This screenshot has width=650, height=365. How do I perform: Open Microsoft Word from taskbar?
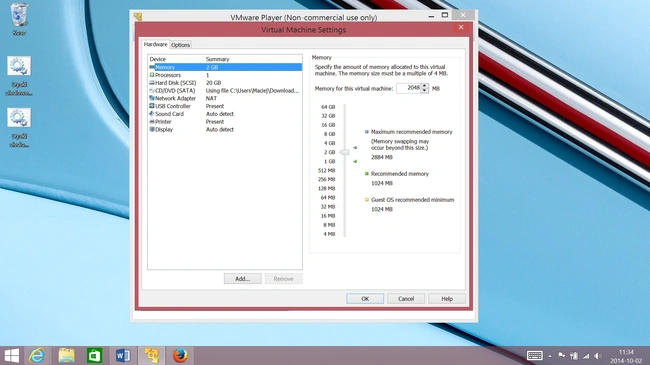[123, 356]
